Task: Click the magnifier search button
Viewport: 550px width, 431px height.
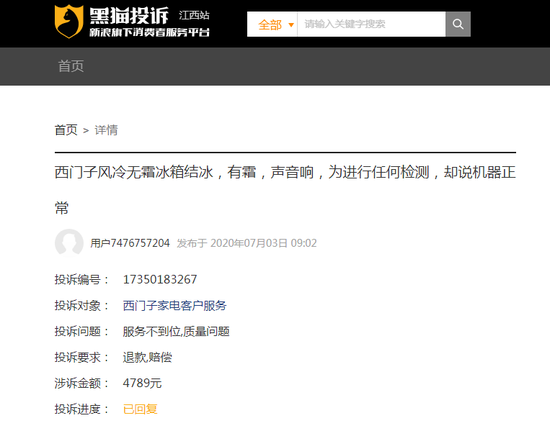Action: [x=458, y=24]
